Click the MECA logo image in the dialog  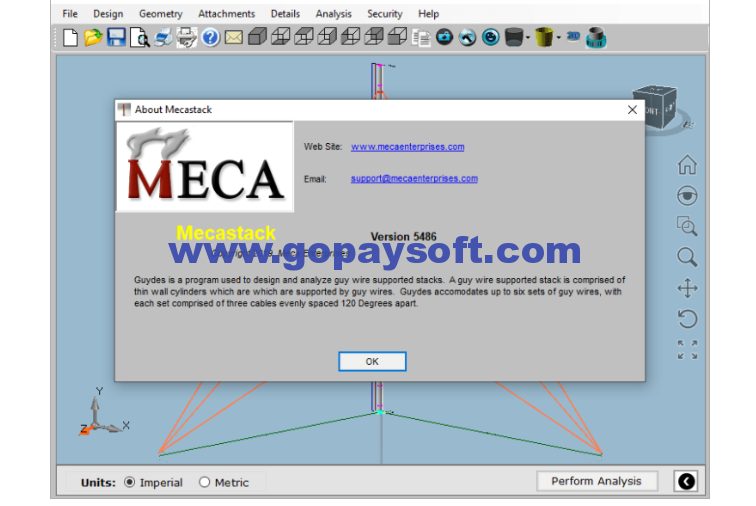205,166
